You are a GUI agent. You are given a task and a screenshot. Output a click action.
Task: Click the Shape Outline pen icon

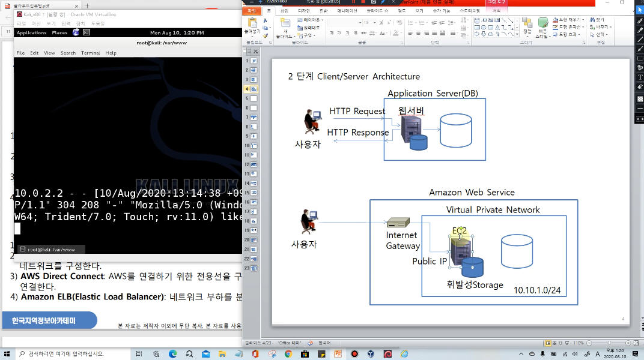click(555, 27)
